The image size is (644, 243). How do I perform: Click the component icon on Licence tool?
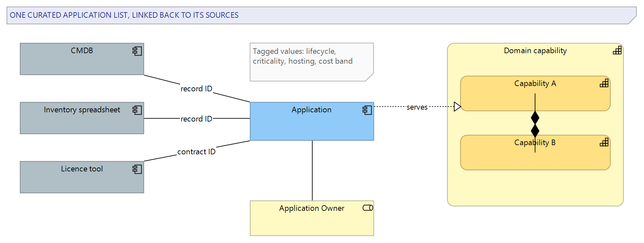pos(137,169)
